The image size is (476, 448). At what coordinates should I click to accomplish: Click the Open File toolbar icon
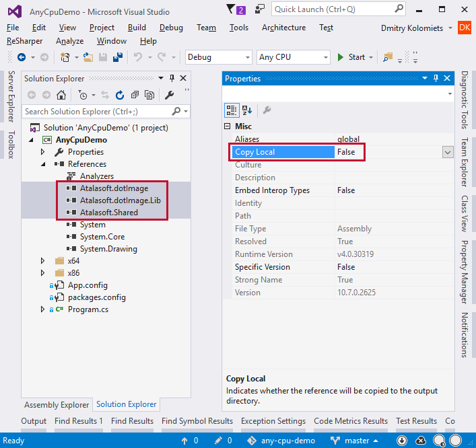pyautogui.click(x=88, y=57)
